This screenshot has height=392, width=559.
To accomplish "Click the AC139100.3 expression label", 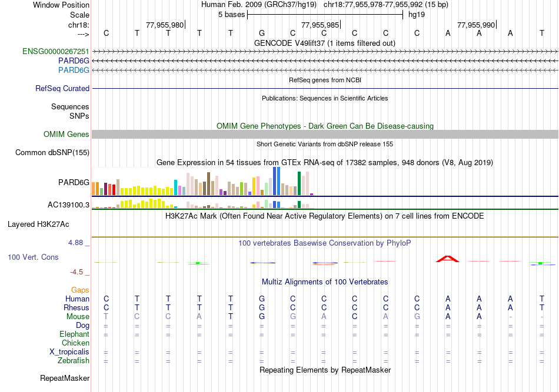I will coord(68,205).
